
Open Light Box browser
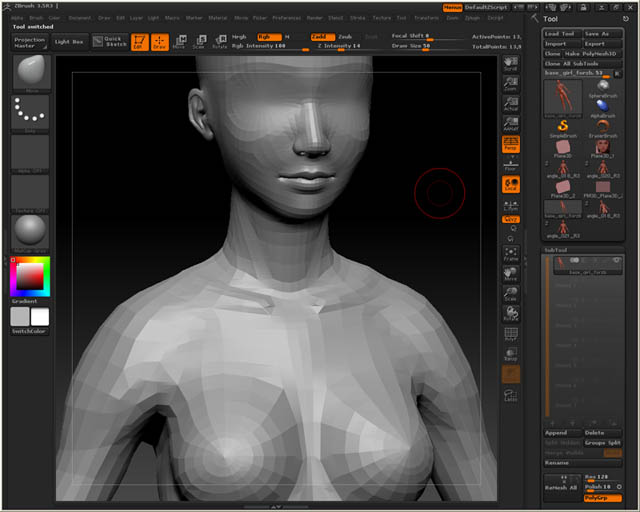tap(69, 42)
